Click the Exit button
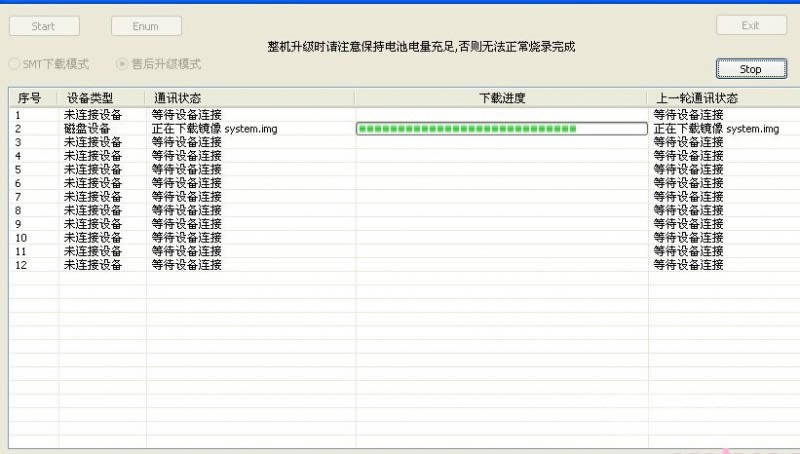The height and width of the screenshot is (454, 800). pyautogui.click(x=750, y=26)
